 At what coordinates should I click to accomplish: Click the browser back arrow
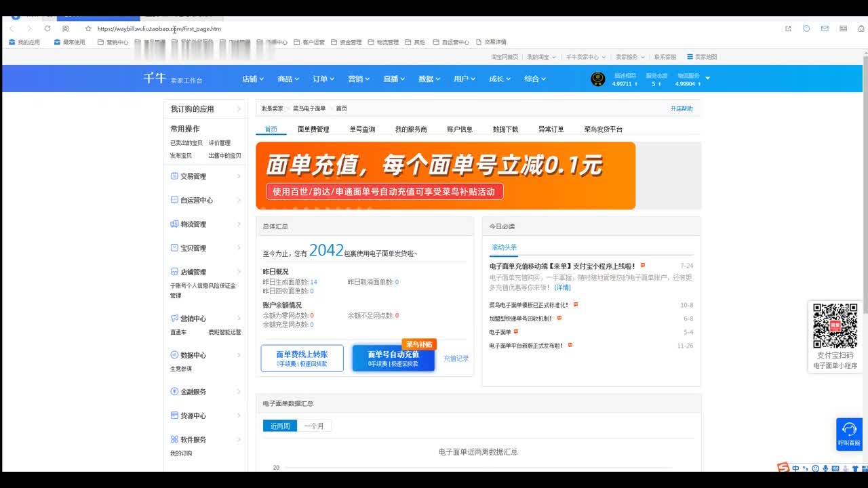(x=12, y=28)
